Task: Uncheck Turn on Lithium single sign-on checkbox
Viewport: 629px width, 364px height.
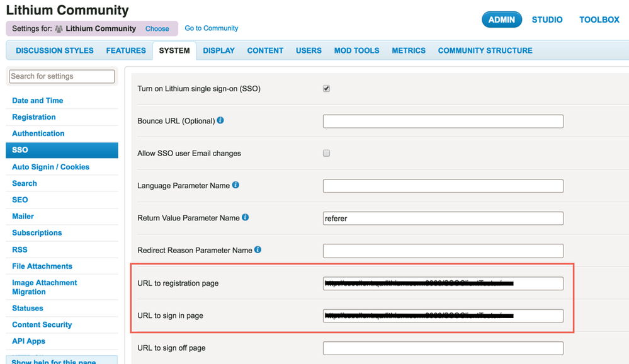Action: coord(327,88)
